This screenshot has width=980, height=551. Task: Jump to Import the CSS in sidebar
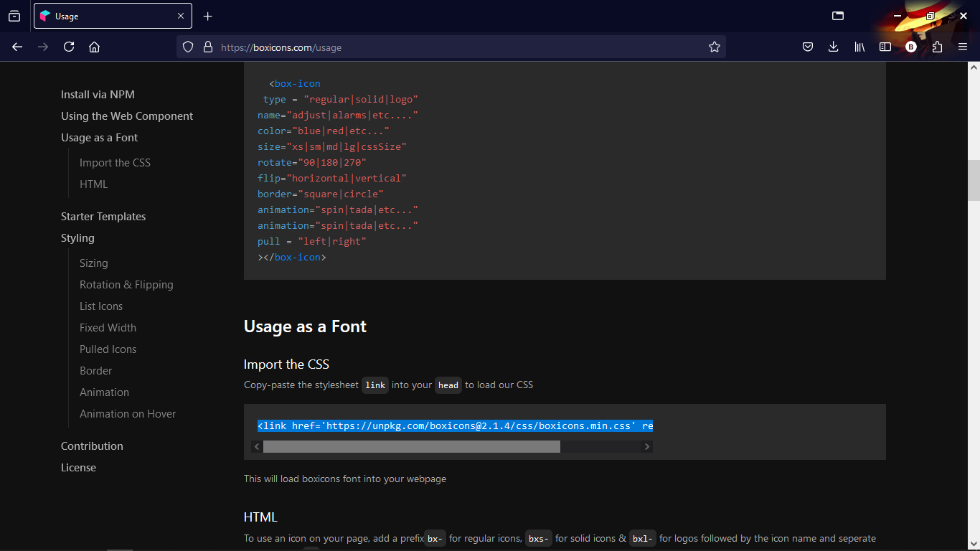(x=115, y=163)
